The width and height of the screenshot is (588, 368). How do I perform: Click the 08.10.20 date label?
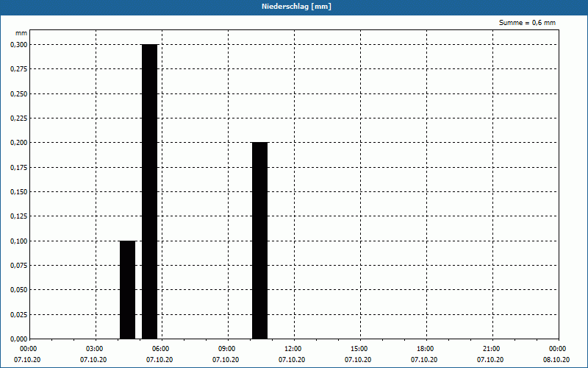556,360
